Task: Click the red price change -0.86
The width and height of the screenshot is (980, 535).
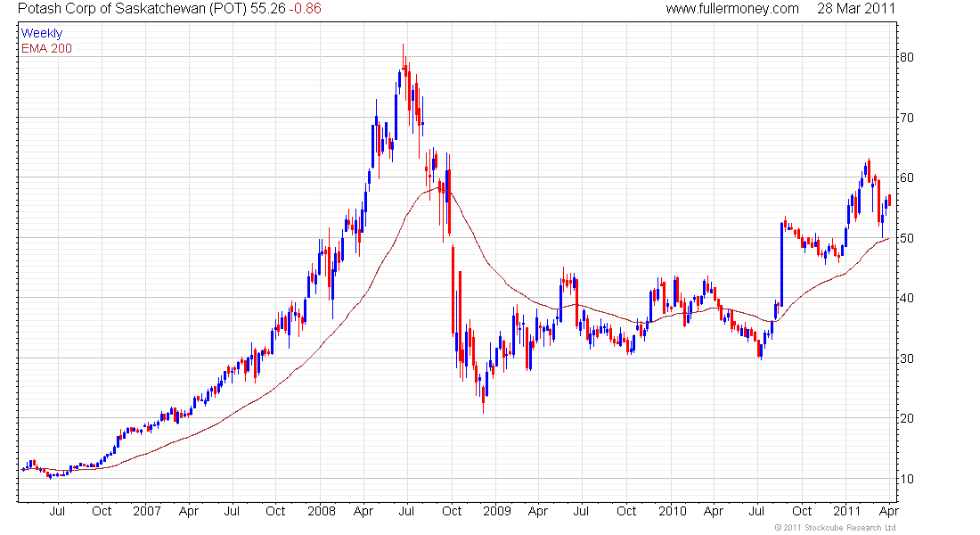Action: [305, 9]
